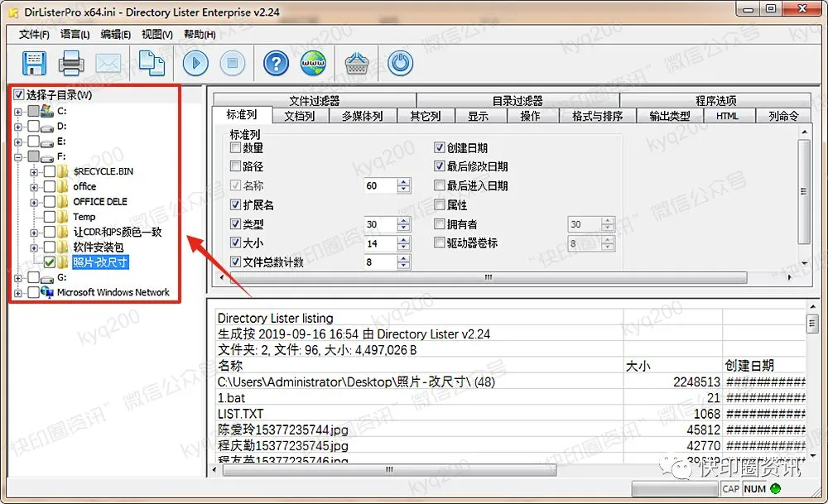Click the application icon in title bar

tap(12, 12)
